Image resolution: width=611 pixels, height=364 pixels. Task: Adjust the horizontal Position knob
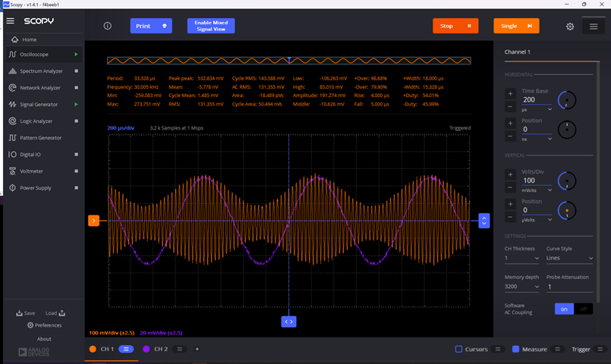coord(567,130)
